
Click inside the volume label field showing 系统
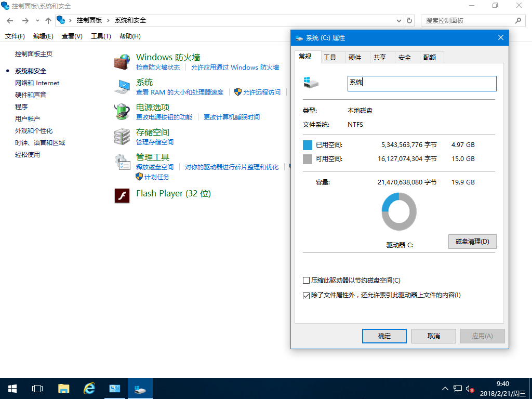[x=422, y=83]
